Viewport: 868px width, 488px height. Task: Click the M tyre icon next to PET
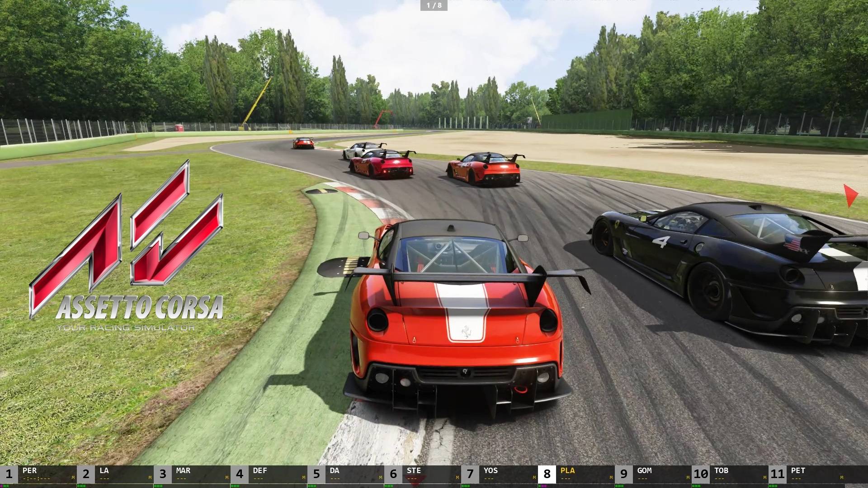click(x=841, y=477)
